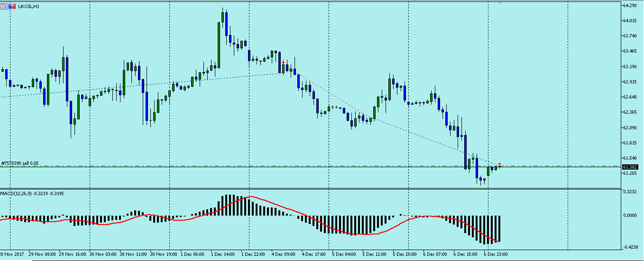Click the 30 Nov 03:00 time label
The width and height of the screenshot is (644, 261).
pos(103,254)
